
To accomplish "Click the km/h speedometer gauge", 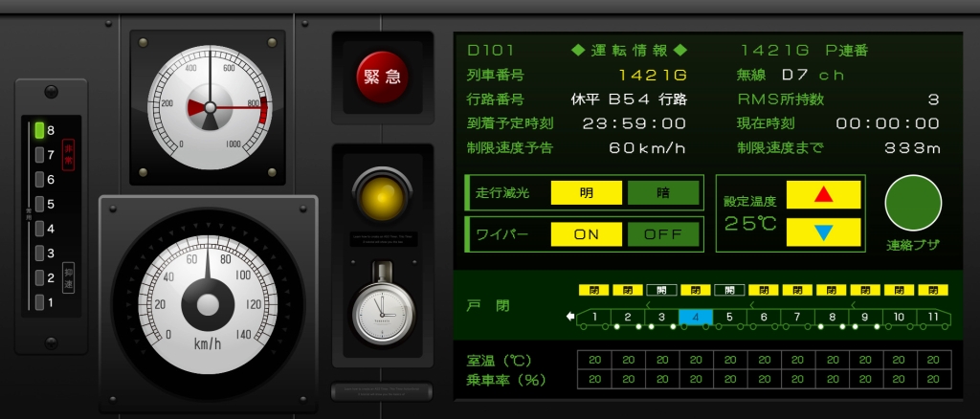I will (208, 305).
